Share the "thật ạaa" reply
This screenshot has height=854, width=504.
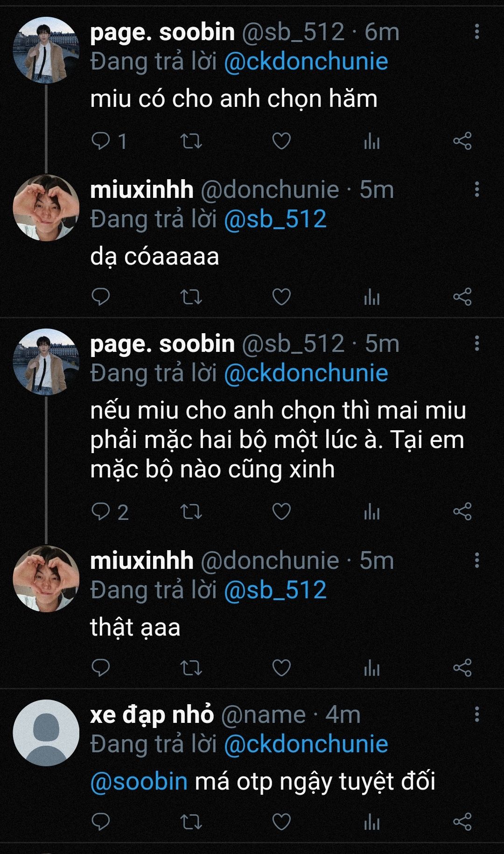click(x=462, y=668)
